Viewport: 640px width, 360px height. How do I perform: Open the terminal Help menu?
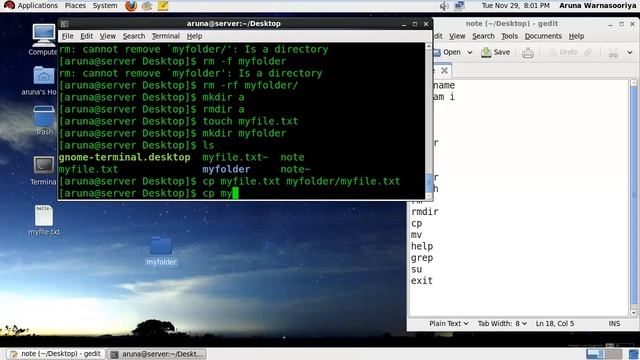point(194,36)
